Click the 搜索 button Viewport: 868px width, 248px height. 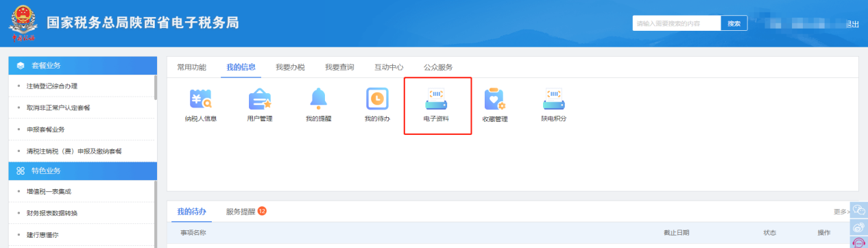[x=734, y=23]
